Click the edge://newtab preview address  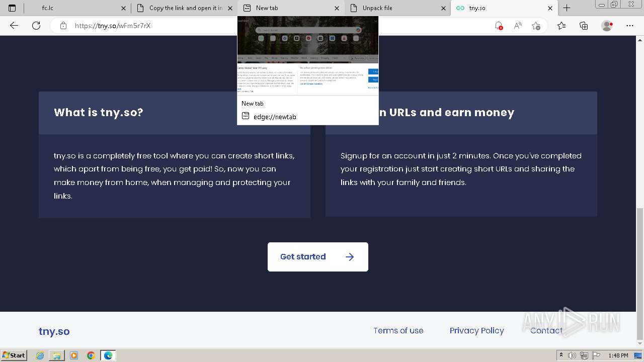(275, 117)
